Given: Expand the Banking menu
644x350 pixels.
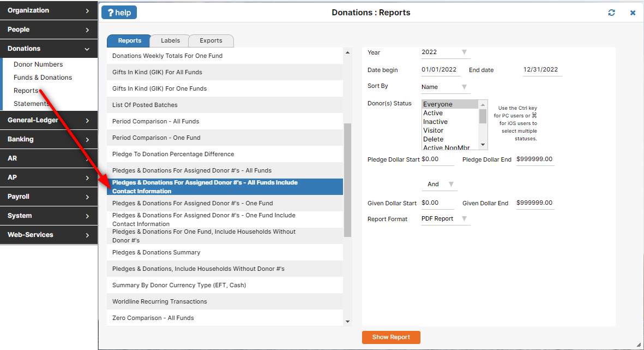Looking at the screenshot, I should (49, 139).
